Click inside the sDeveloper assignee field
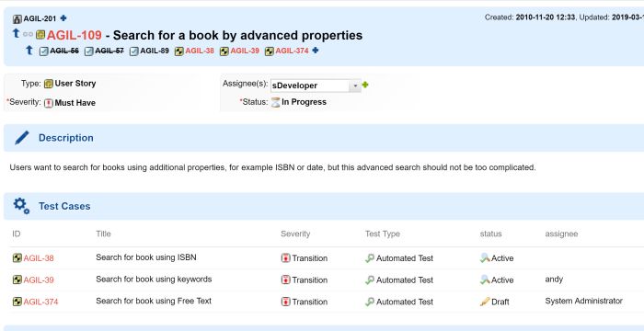Viewport: 644px width, 331px height. coord(310,86)
